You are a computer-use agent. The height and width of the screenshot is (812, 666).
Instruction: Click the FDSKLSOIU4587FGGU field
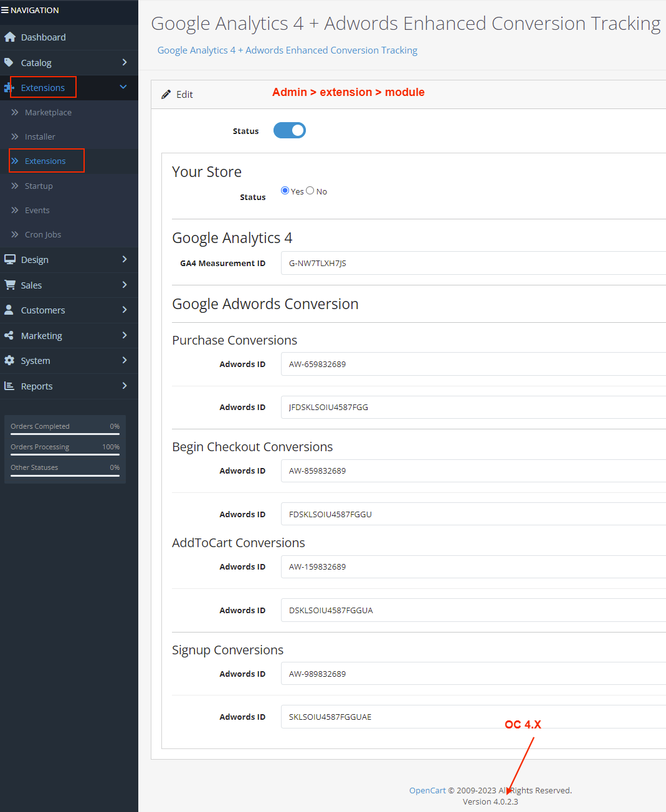click(473, 514)
